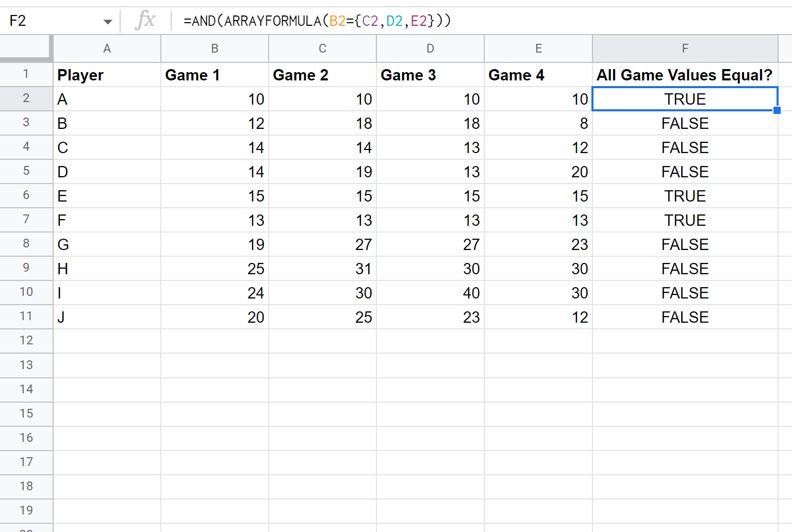Click Game 3 value 40 for player I
792x532 pixels.
point(431,293)
